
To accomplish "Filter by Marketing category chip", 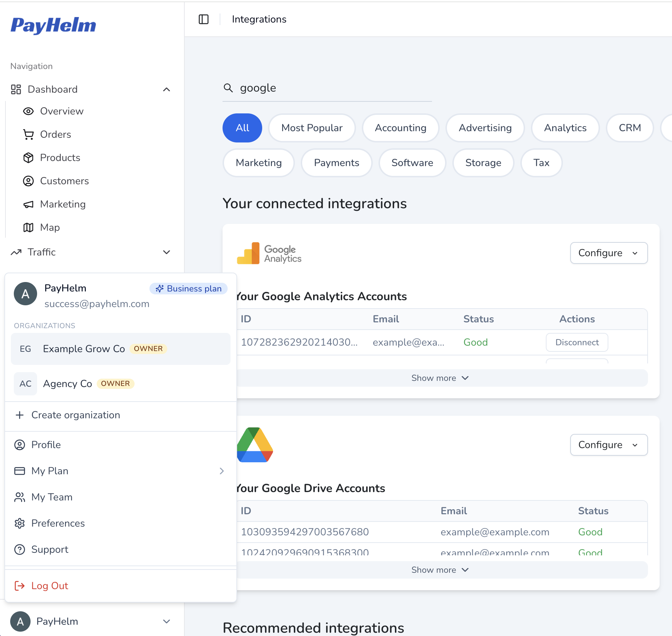I will [x=259, y=163].
